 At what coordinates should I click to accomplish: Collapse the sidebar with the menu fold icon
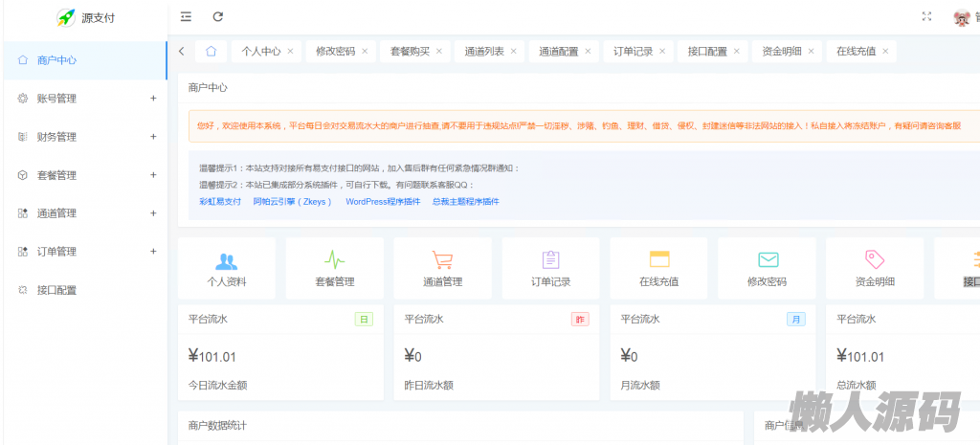[x=186, y=16]
